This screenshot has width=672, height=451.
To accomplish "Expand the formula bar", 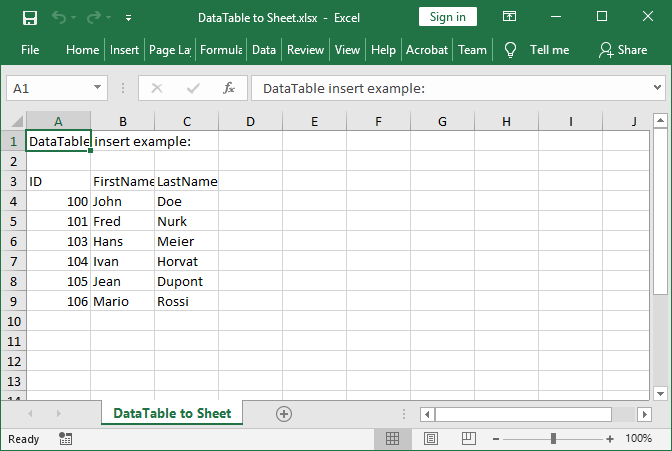I will 657,88.
